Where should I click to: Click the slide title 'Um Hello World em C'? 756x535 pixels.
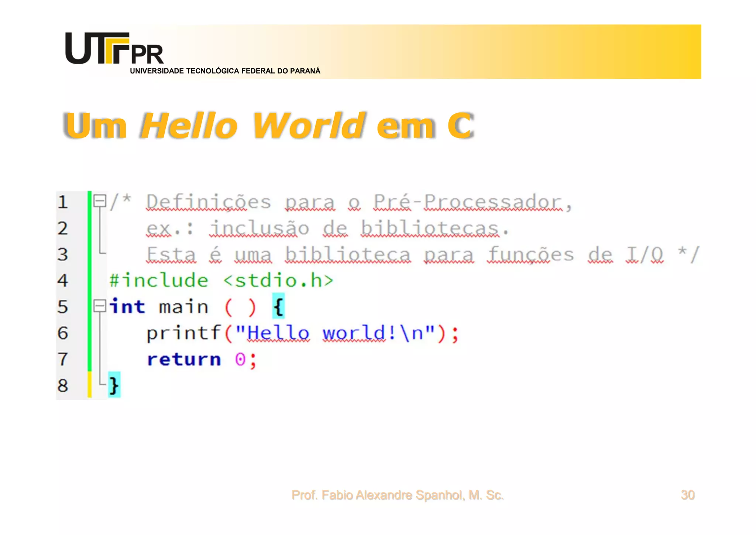pos(268,126)
